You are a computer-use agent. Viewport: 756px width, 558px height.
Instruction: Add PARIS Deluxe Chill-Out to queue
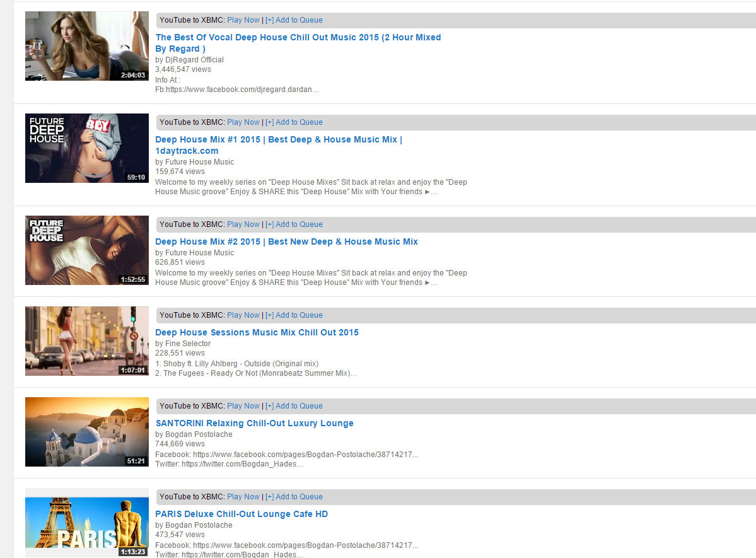pos(294,497)
